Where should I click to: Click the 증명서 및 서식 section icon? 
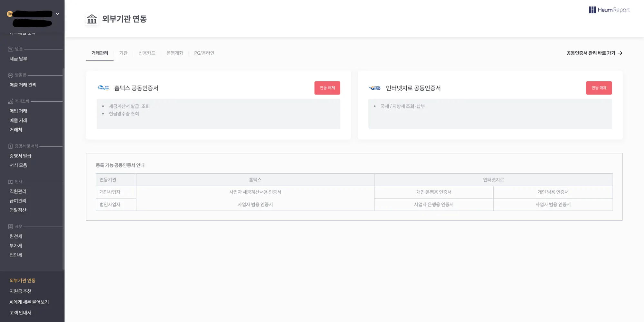[x=10, y=146]
